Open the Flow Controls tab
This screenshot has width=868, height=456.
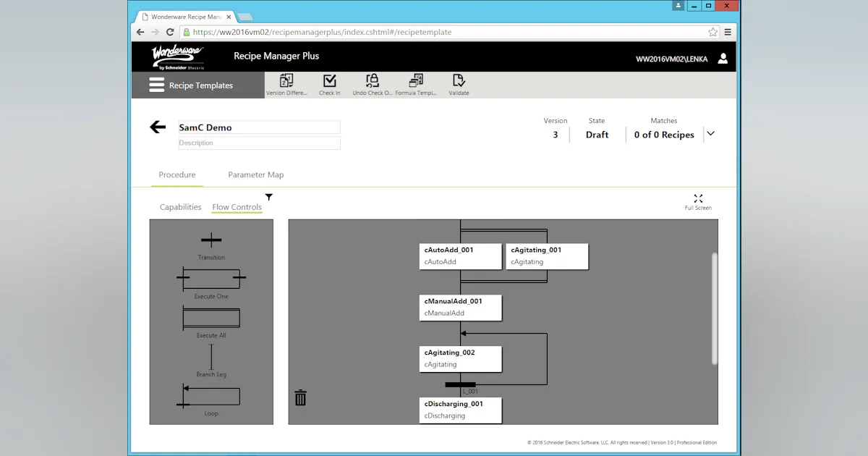[x=237, y=207]
